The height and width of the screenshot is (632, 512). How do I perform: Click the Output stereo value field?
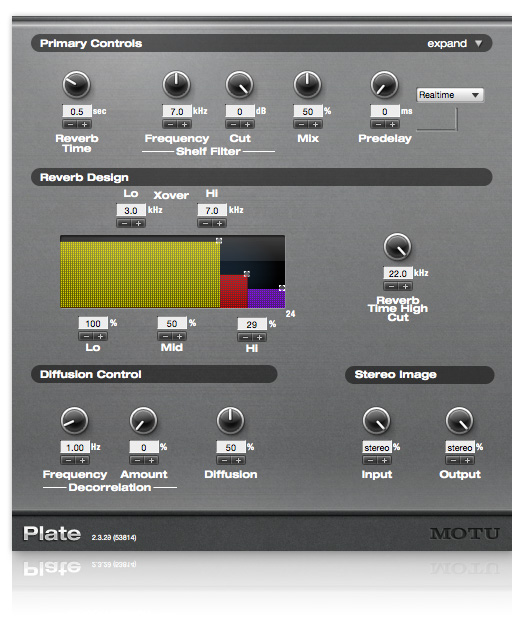click(460, 447)
